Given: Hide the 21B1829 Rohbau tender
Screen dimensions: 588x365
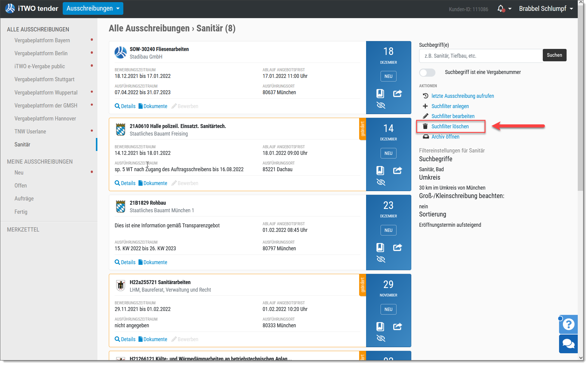Looking at the screenshot, I should [x=381, y=259].
